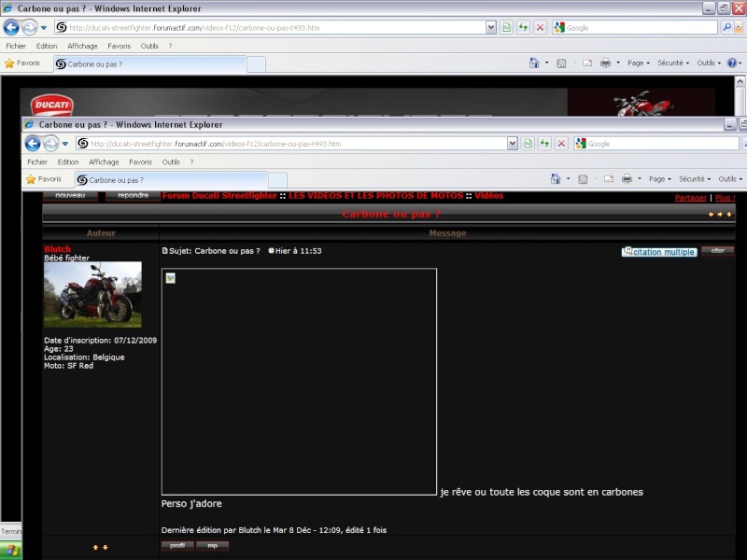Click help icon in rear window command bar
Image resolution: width=747 pixels, height=560 pixels.
(x=732, y=63)
